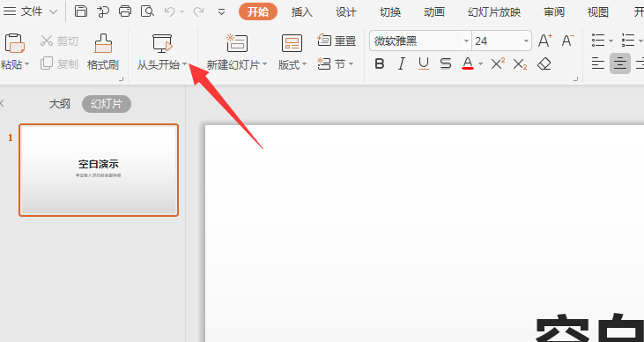Increase font size with A+ icon
This screenshot has width=644, height=342.
[545, 41]
